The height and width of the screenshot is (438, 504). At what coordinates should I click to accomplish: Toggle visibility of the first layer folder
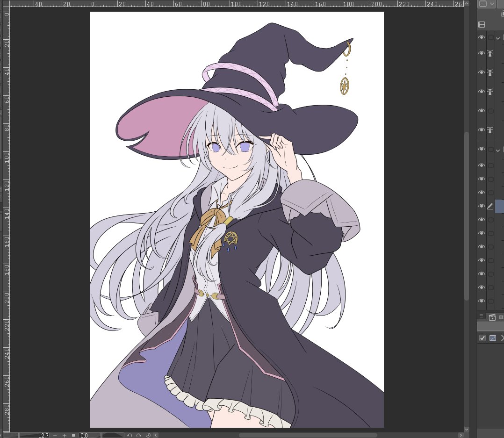pos(481,37)
